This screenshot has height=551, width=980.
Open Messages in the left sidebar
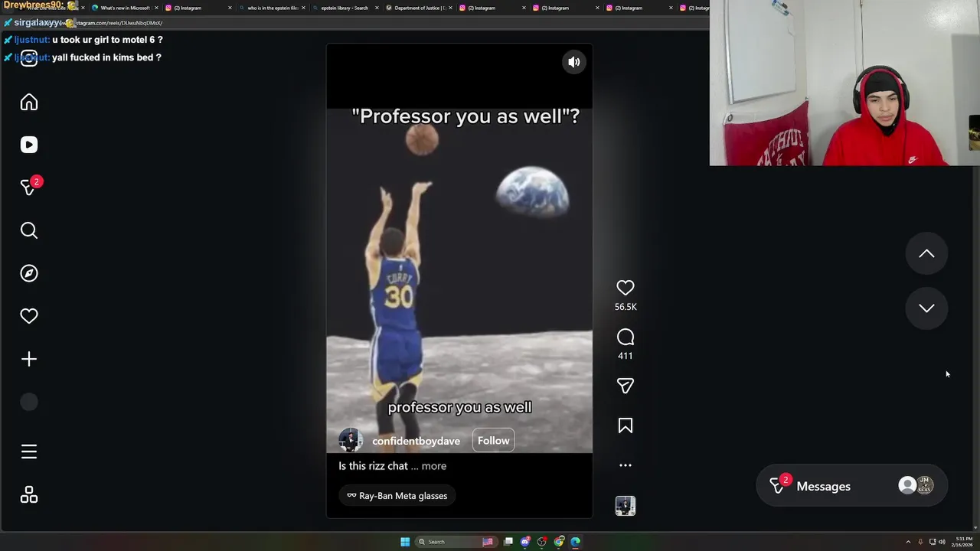pos(29,187)
